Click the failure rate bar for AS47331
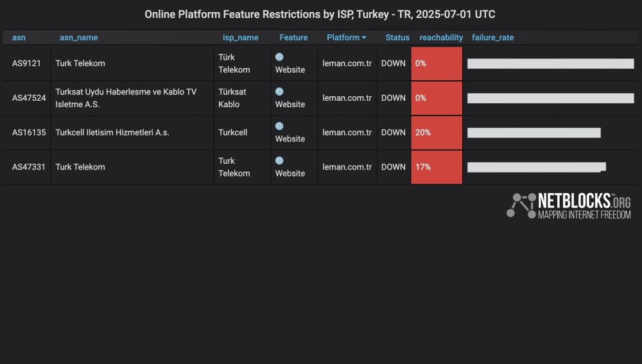The height and width of the screenshot is (364, 642). point(537,167)
